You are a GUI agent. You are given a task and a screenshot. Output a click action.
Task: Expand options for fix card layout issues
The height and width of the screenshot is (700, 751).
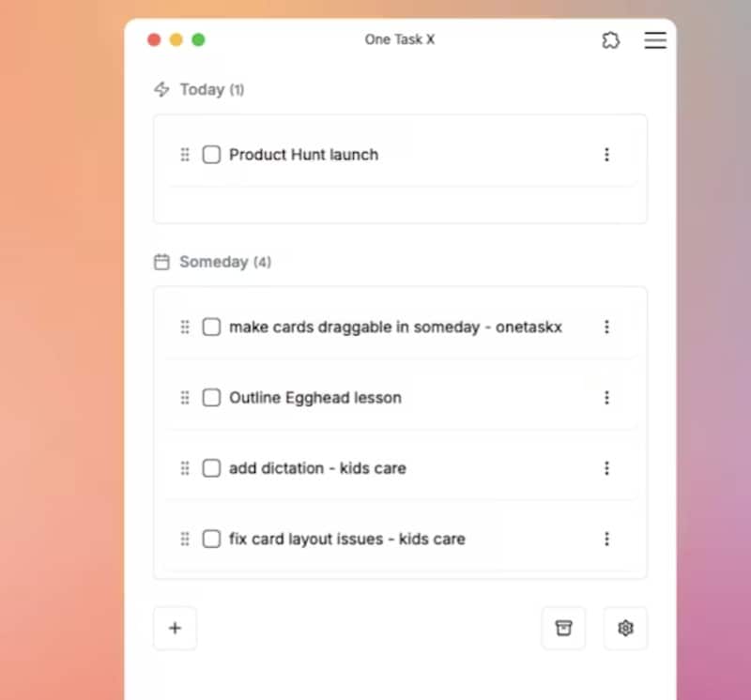coord(606,540)
